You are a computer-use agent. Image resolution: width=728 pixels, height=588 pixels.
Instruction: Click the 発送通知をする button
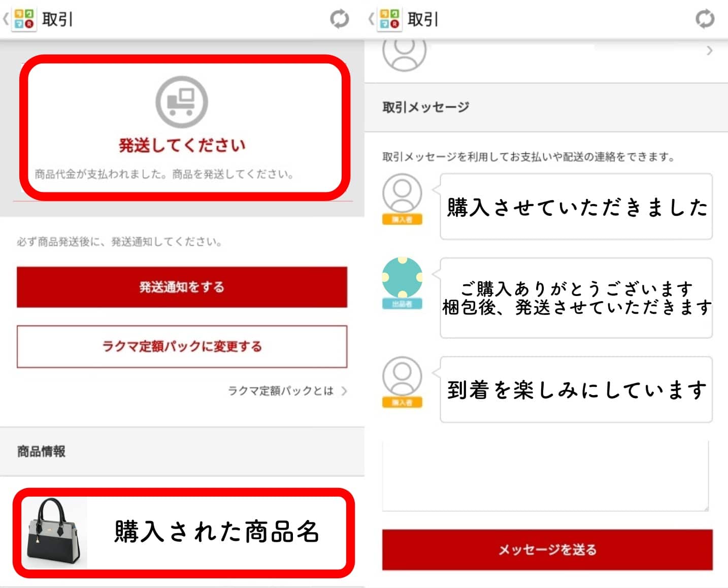click(x=182, y=287)
